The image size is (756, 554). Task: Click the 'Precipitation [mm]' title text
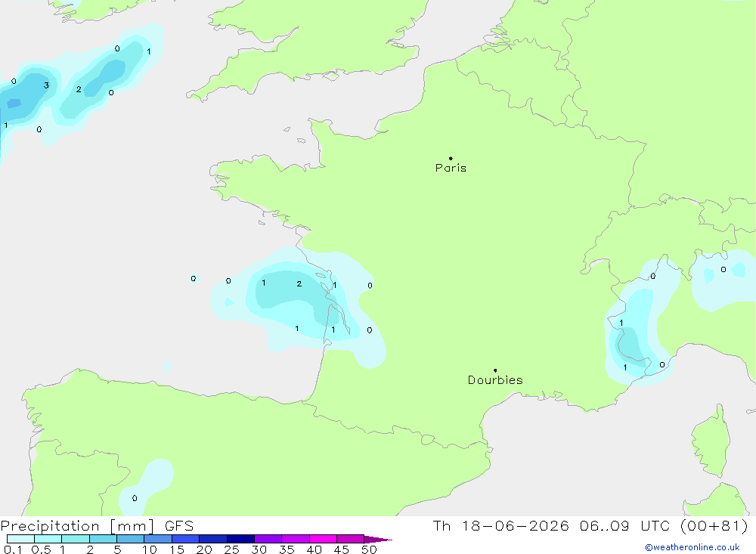point(77,525)
